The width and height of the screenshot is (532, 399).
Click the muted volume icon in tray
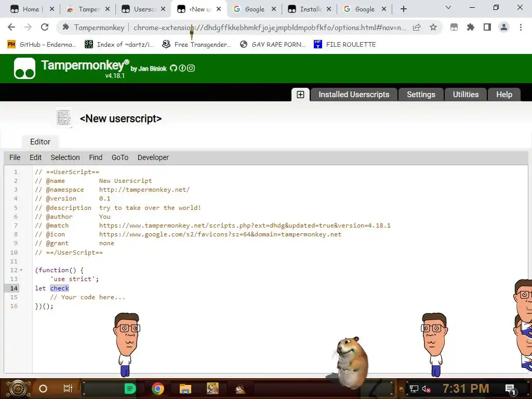tap(426, 389)
